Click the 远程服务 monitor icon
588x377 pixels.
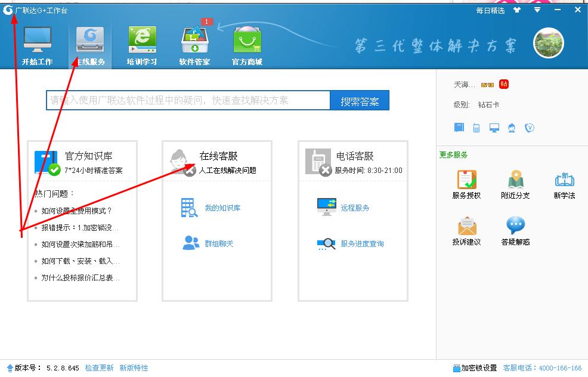point(327,206)
